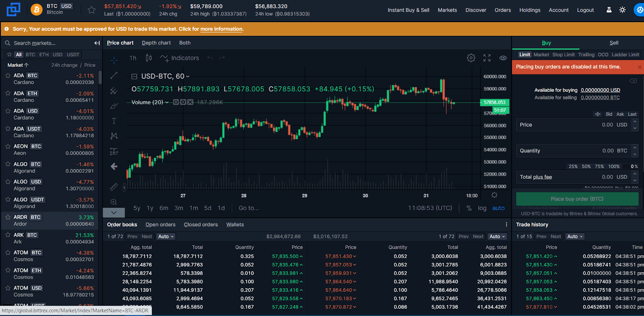Image resolution: width=644 pixels, height=316 pixels.
Task: Click the more information link
Action: (221, 29)
